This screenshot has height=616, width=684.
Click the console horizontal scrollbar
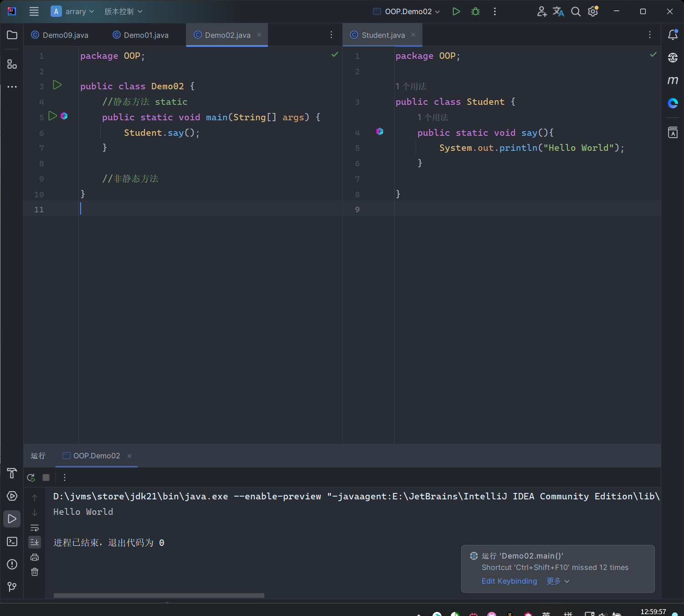point(159,595)
